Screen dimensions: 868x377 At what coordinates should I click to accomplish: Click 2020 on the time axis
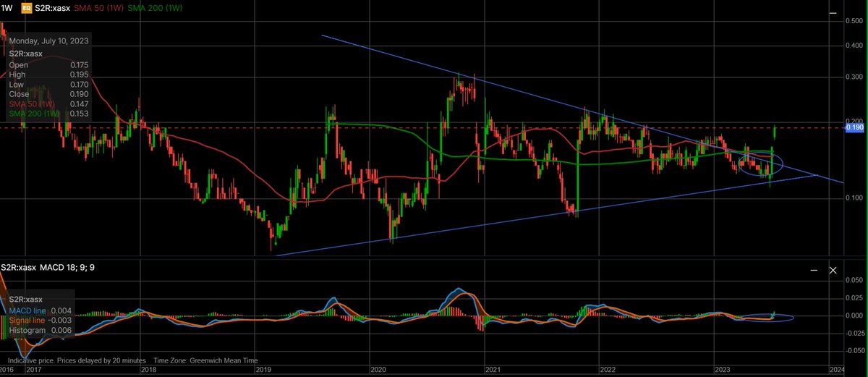378,370
